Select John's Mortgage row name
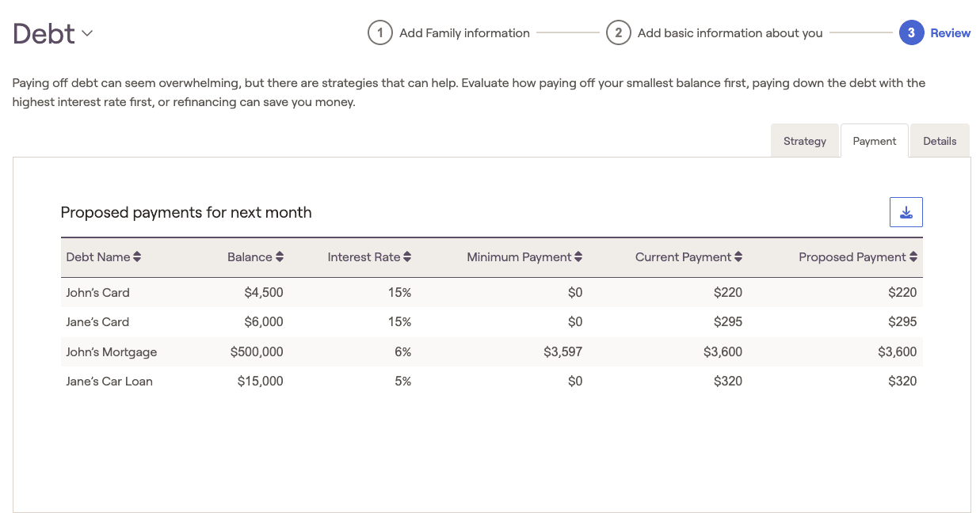The image size is (980, 524). (x=112, y=352)
